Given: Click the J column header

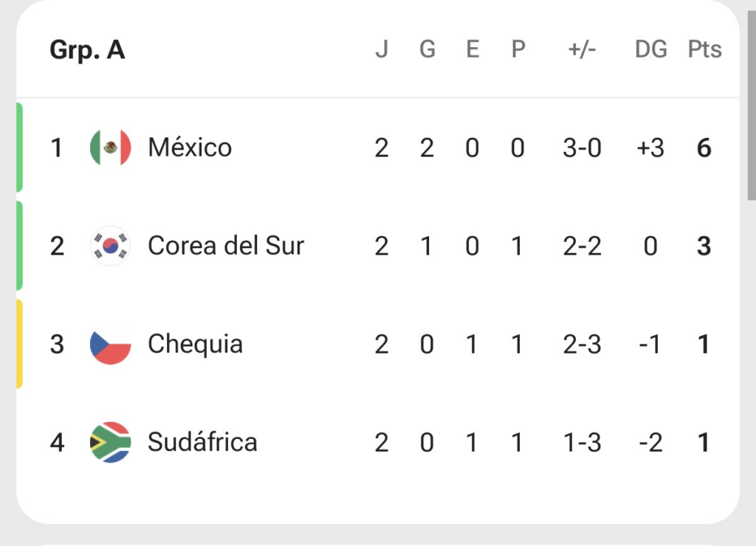Looking at the screenshot, I should 382,49.
